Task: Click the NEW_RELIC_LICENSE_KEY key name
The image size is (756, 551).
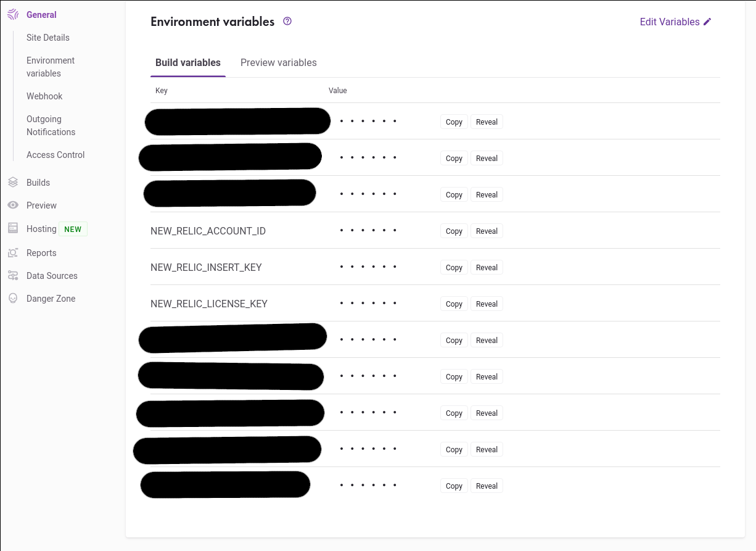Action: [x=209, y=304]
